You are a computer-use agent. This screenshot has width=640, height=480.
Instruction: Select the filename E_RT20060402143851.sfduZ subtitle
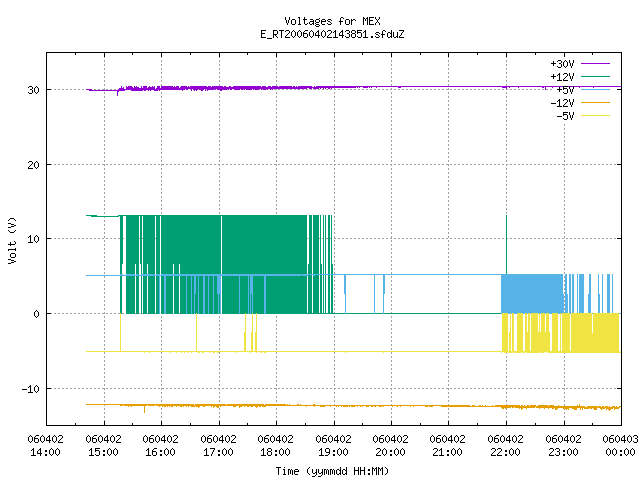coord(332,34)
